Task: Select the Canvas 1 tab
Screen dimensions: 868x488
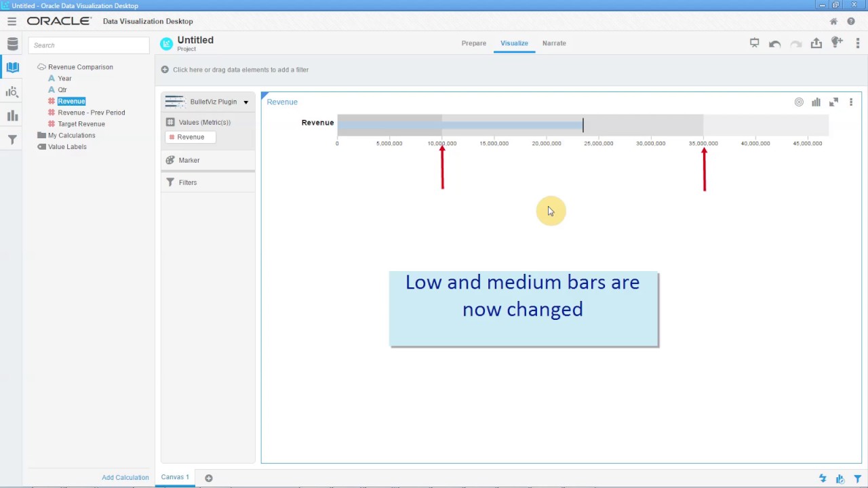Action: pos(175,477)
